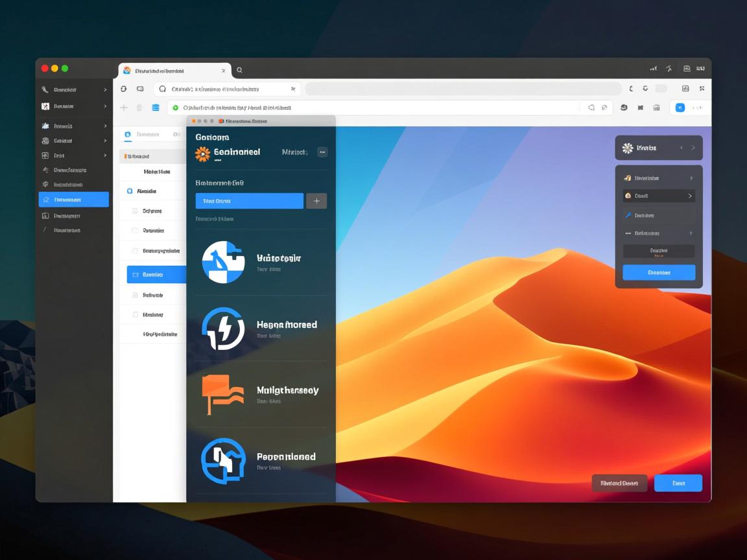Viewport: 747px width, 560px height.
Task: Toggle the gray pill switch in top toolbar
Action: [x=661, y=89]
